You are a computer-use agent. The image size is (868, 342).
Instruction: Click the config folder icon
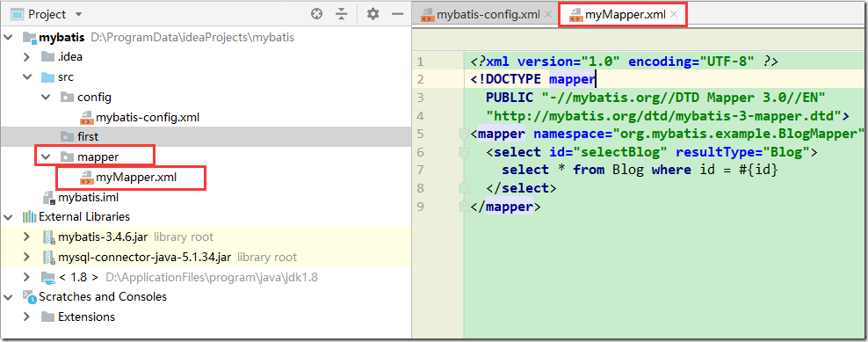point(67,97)
